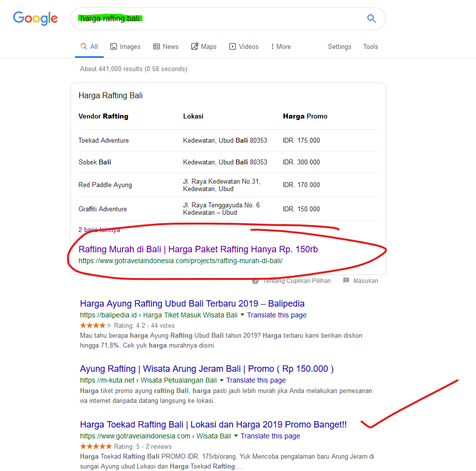Open dropdown arrow beside gotravelaindonesia.com Wisata Bali breadcrumb
The height and width of the screenshot is (471, 476).
[236, 436]
